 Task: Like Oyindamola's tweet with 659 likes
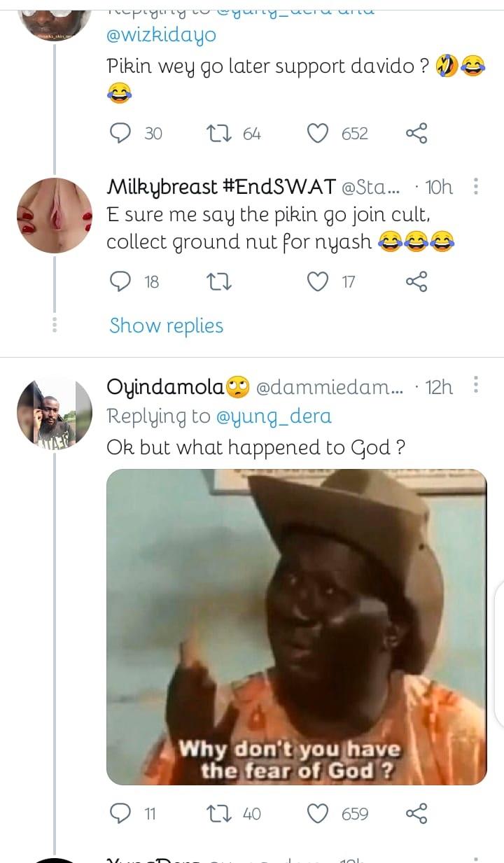pyautogui.click(x=318, y=813)
